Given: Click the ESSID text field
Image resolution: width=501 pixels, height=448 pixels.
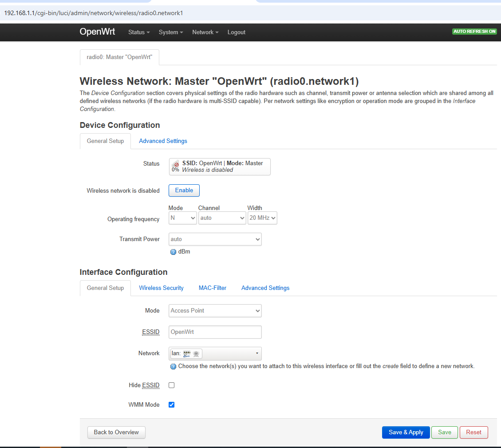Looking at the screenshot, I should pyautogui.click(x=215, y=332).
